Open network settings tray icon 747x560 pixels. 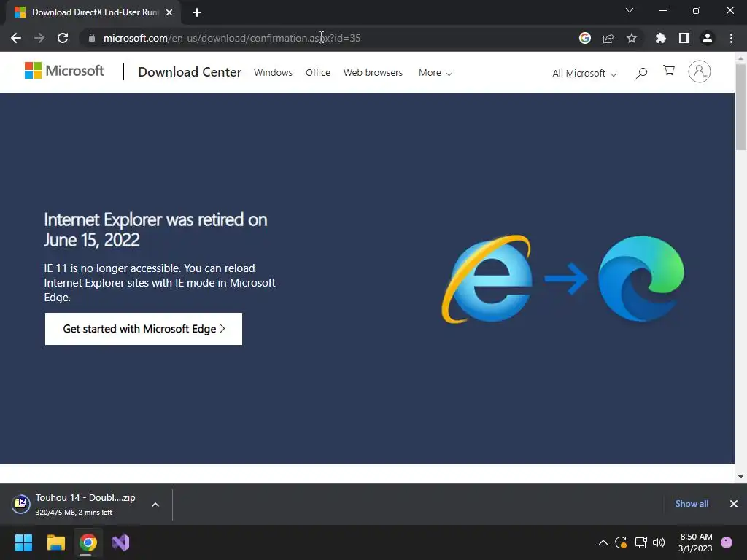(x=640, y=542)
